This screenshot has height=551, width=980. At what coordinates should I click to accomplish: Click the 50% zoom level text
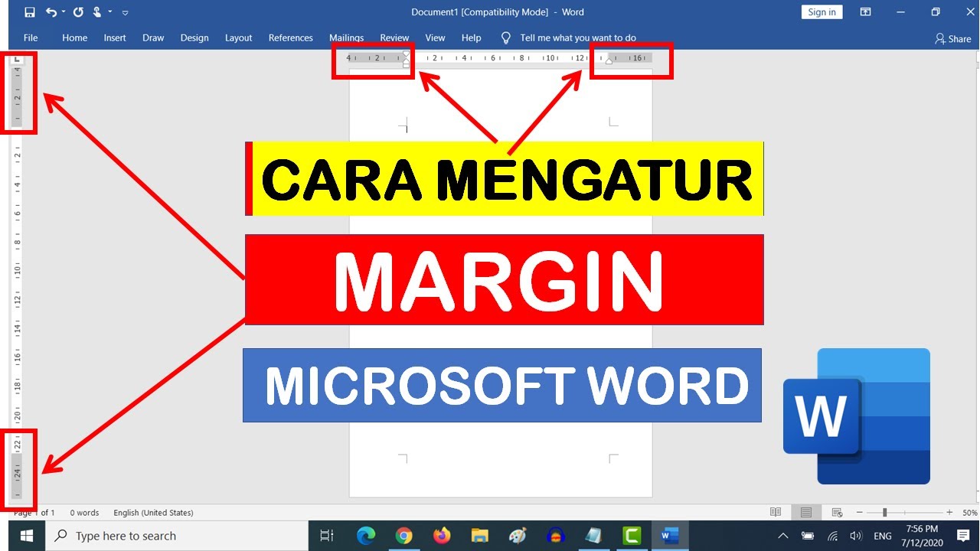click(969, 513)
